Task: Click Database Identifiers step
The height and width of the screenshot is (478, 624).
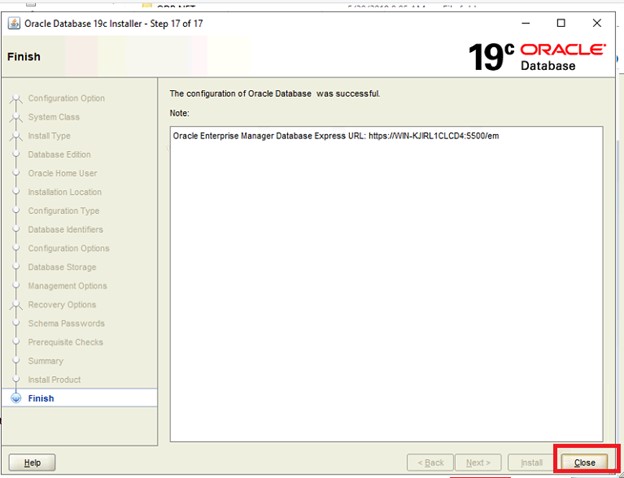Action: pos(65,230)
